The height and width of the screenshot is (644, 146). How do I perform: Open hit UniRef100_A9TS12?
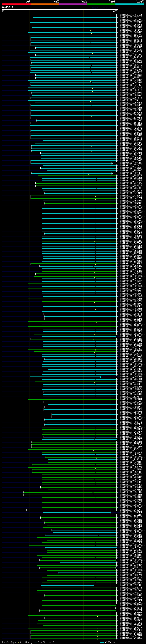click(x=131, y=17)
